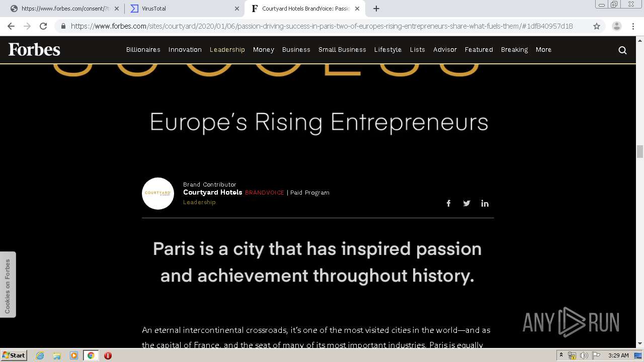Click the scrollbar up arrow

640,40
